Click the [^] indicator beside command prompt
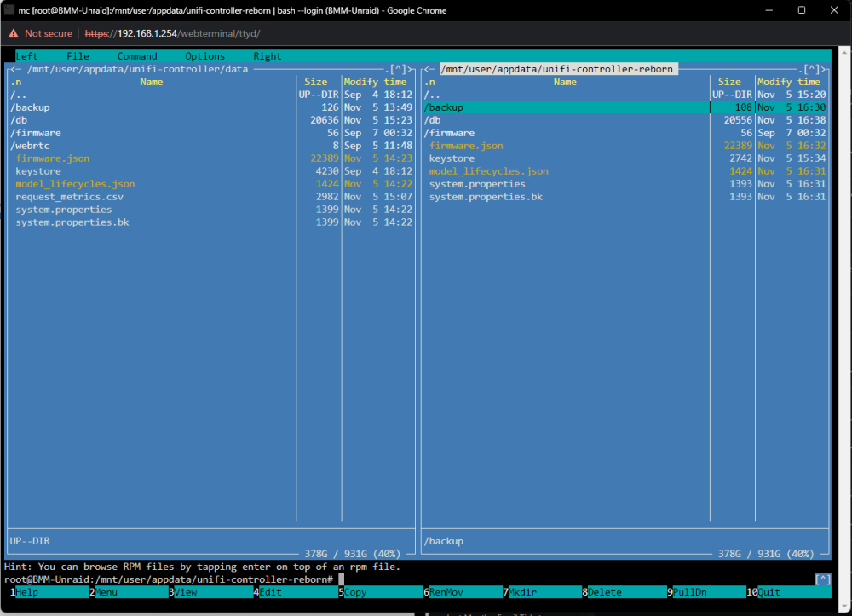The image size is (852, 616). click(823, 579)
